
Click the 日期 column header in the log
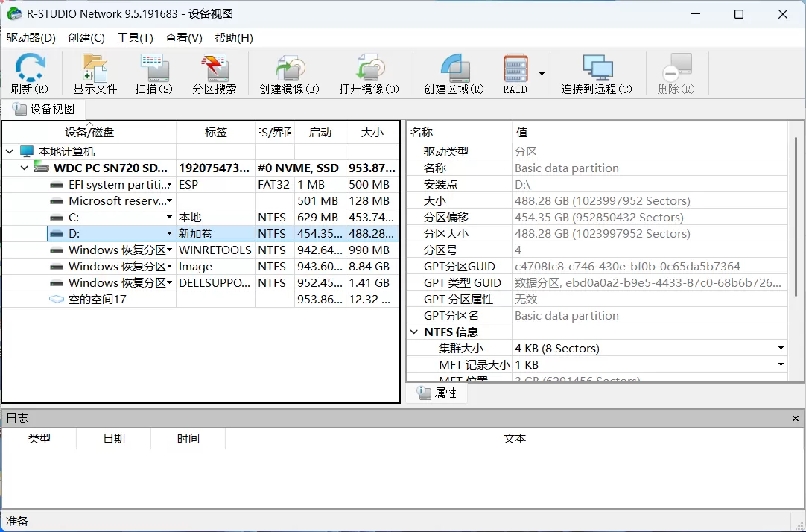pos(113,438)
